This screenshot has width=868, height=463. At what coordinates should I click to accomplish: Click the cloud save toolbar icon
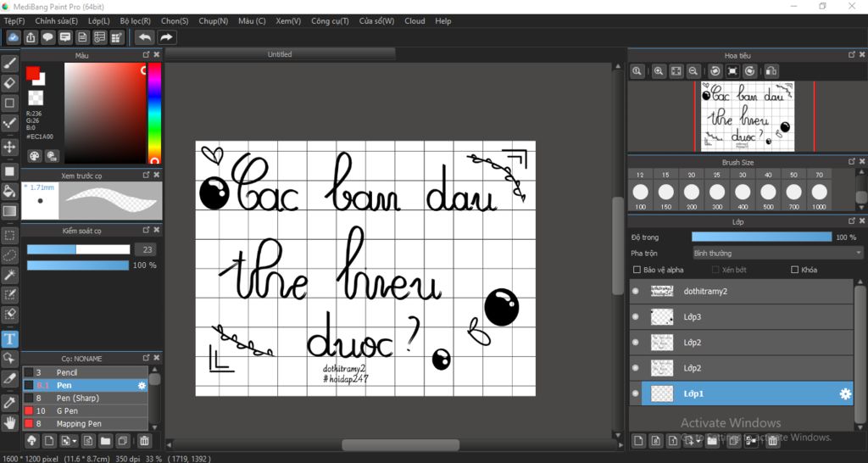coord(14,37)
